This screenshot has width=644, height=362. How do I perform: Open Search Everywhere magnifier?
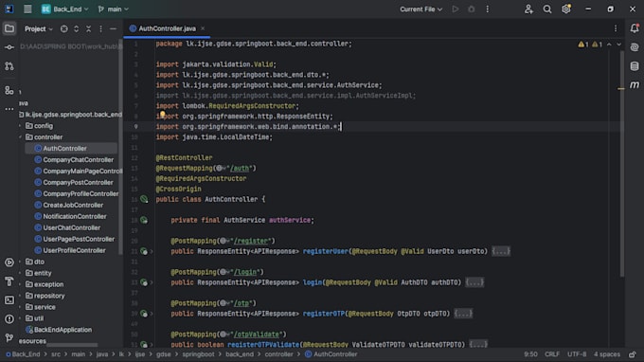tap(547, 9)
